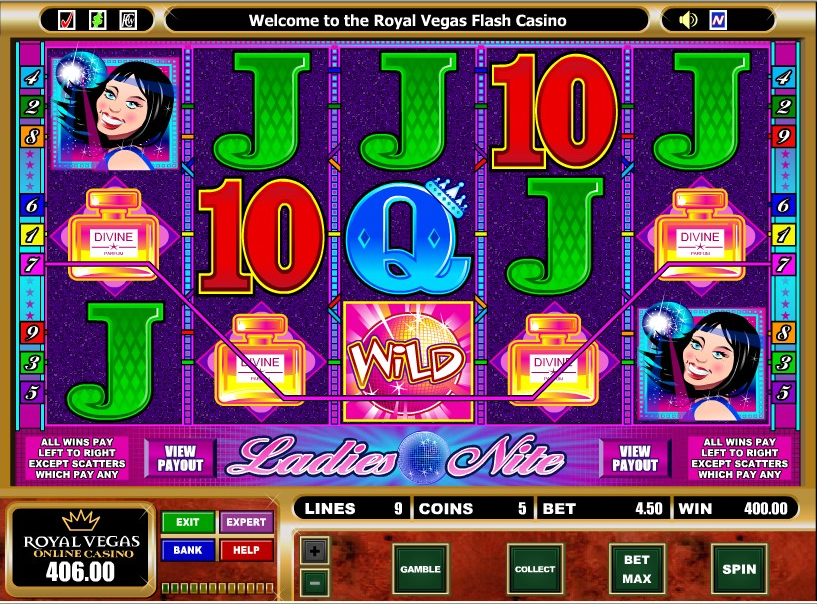This screenshot has height=604, width=817.
Task: Open the Help menu
Action: coord(246,550)
